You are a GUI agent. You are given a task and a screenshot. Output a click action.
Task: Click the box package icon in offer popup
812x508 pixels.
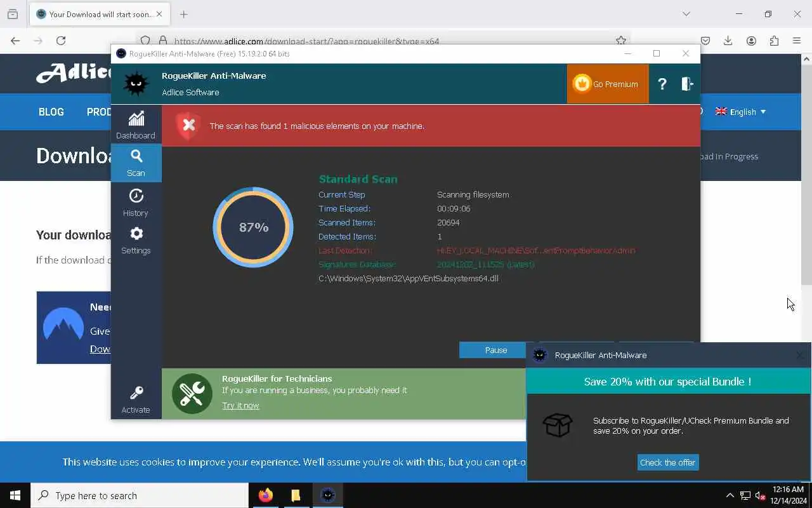pos(558,425)
